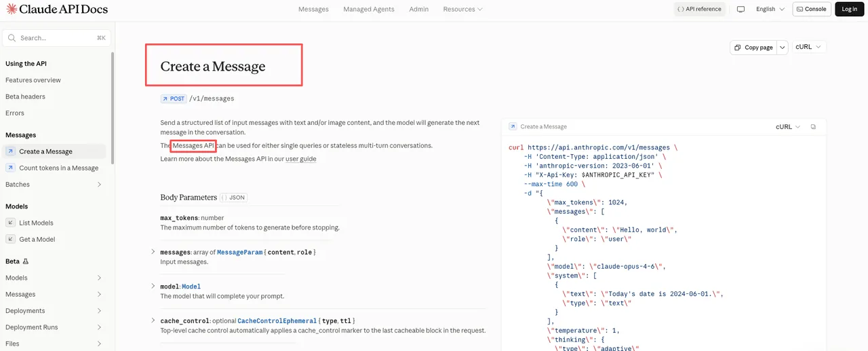Click the arrow icon beside Create a Message in sidebar
868x351 pixels.
pyautogui.click(x=11, y=151)
